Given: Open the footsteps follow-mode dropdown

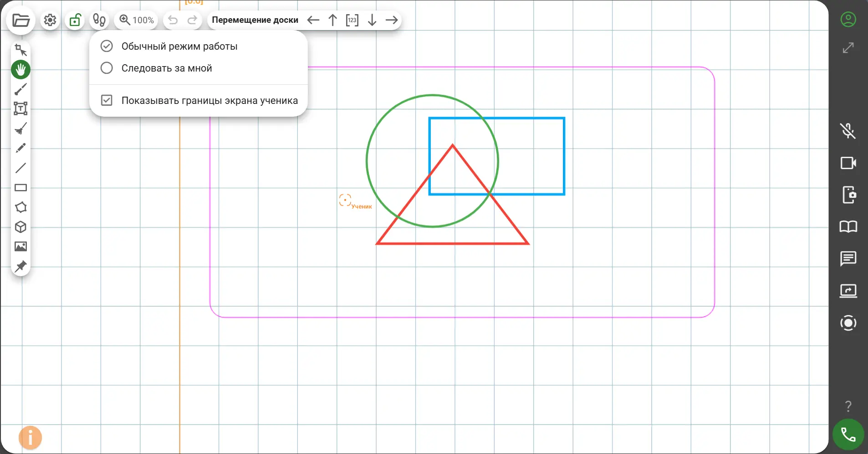Looking at the screenshot, I should click(99, 21).
